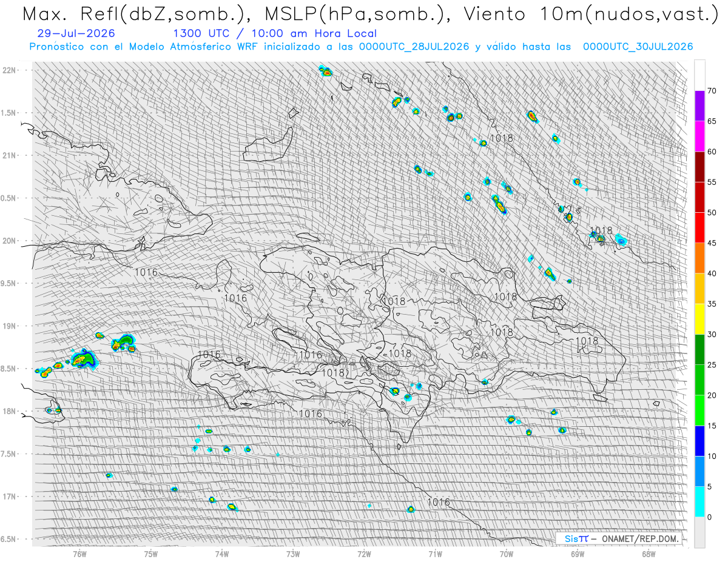This screenshot has height=562, width=728.
Task: Click the dark red 55-60 dBZ colorbar segment
Action: 699,167
